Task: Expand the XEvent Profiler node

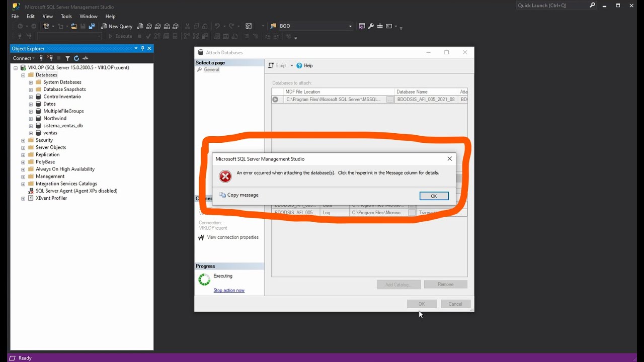Action: click(x=23, y=198)
